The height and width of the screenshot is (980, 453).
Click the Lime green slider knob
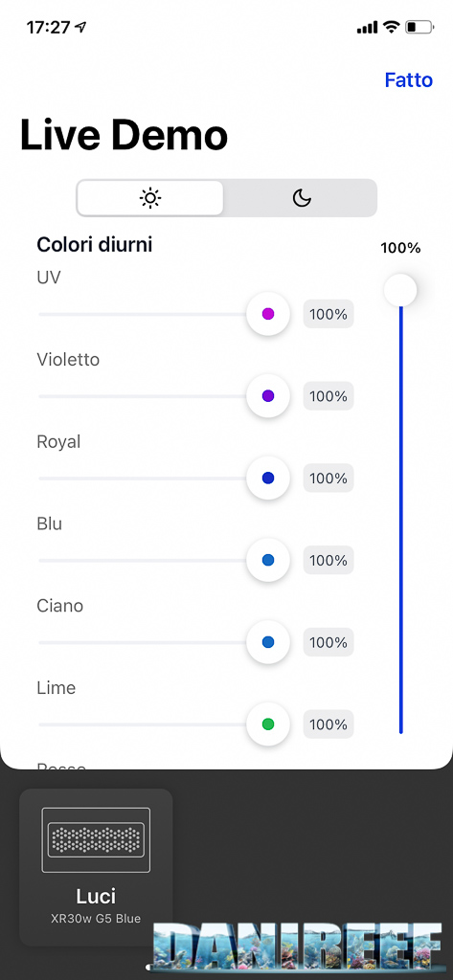[x=268, y=724]
